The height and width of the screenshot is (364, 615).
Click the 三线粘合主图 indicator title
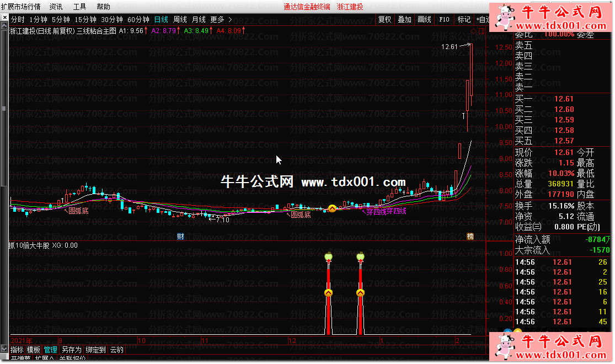coord(97,31)
